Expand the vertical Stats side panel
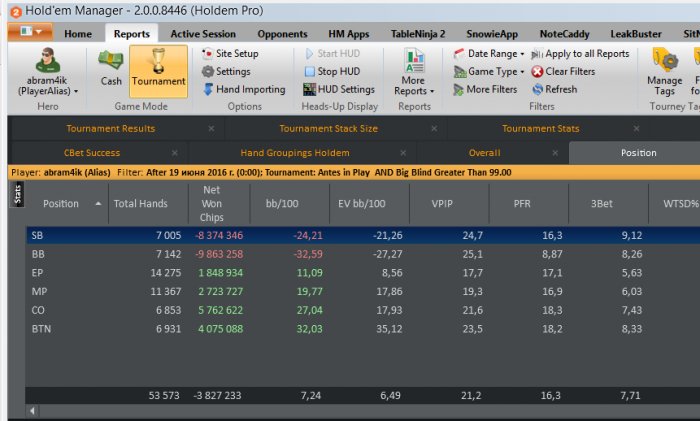The image size is (700, 421). pos(17,195)
